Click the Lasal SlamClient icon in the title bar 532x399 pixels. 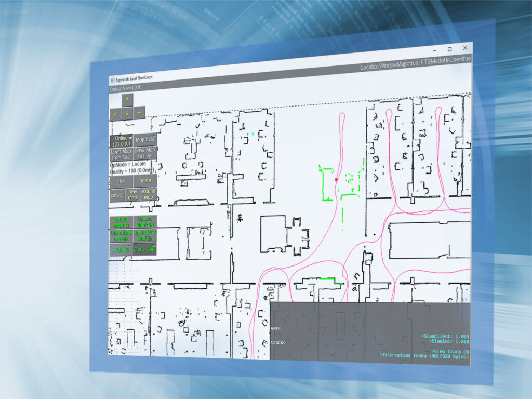tap(113, 79)
